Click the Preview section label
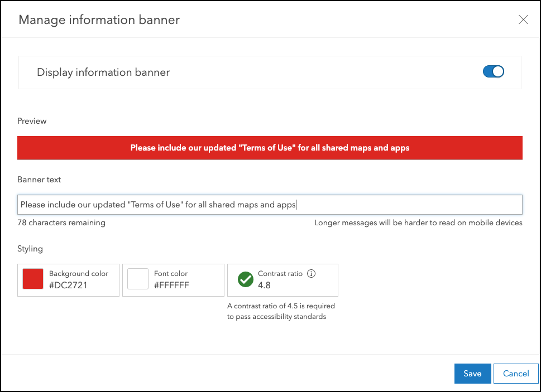 point(32,121)
